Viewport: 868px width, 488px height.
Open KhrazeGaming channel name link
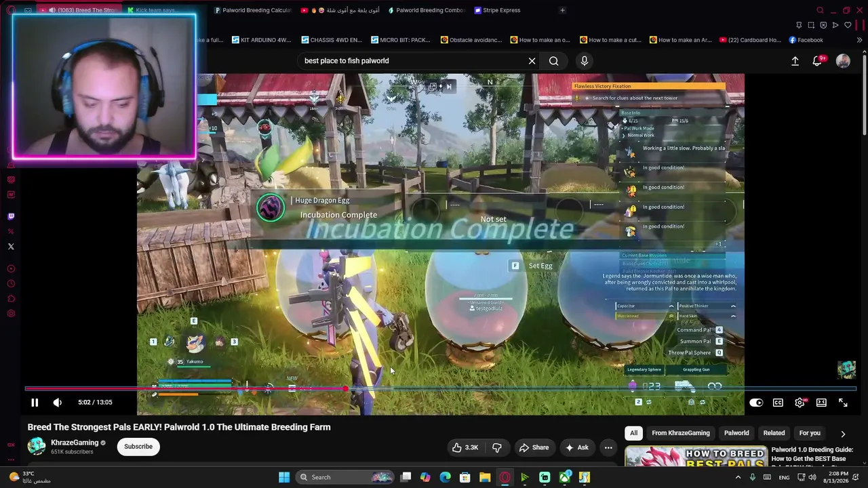(x=75, y=443)
